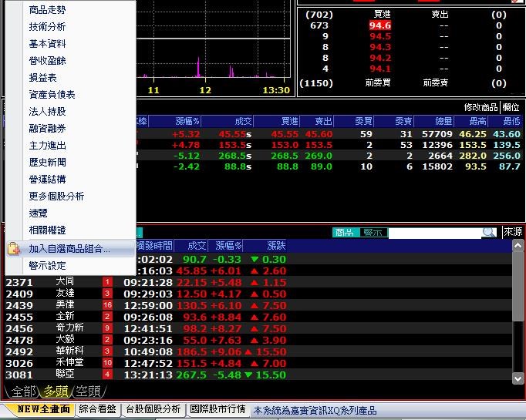526x420 pixels.
Task: Click the red badge next to 奇力新
Action: coord(107,328)
